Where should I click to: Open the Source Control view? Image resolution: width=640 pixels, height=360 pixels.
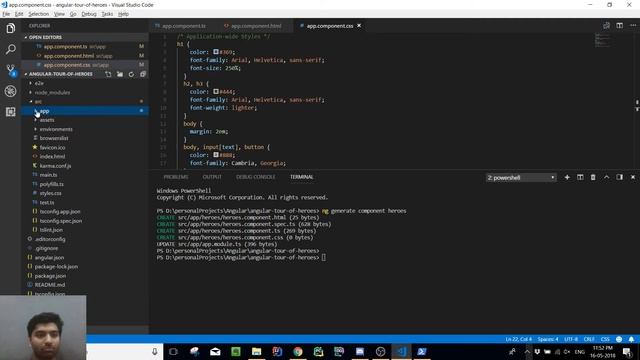[11, 70]
